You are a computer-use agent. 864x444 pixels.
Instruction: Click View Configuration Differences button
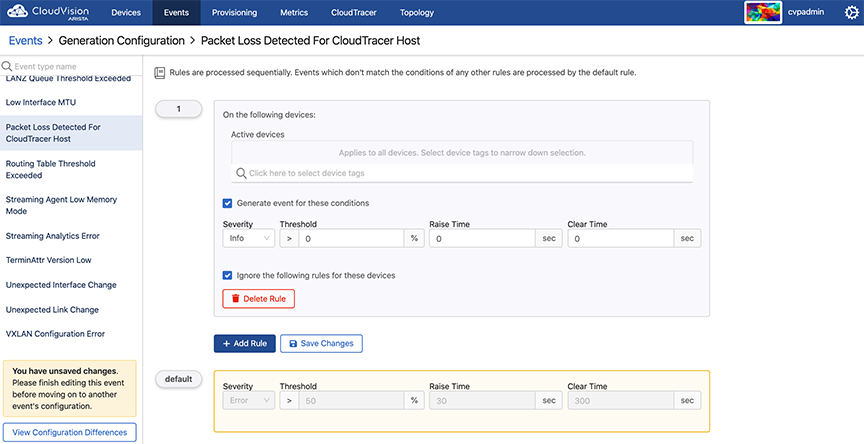pyautogui.click(x=69, y=432)
